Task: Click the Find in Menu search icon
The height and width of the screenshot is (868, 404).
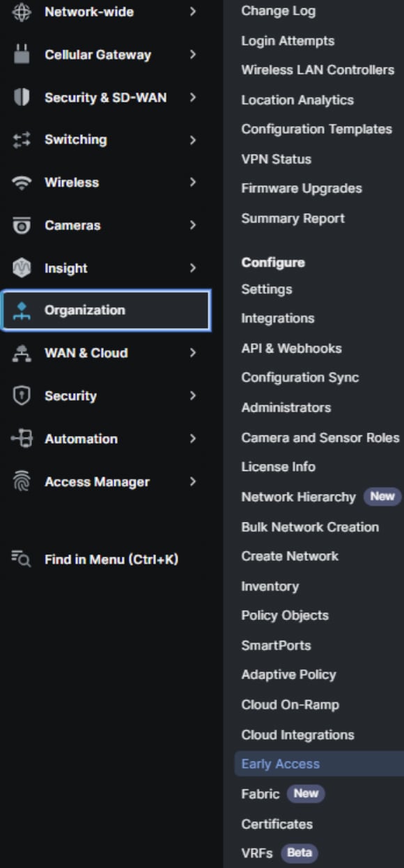Action: click(22, 559)
